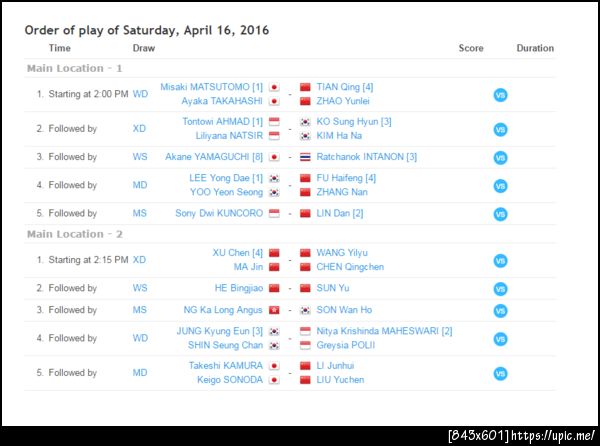The image size is (600, 446).
Task: Open VS icon for Ng Ka Long Angus match
Action: pyautogui.click(x=500, y=311)
